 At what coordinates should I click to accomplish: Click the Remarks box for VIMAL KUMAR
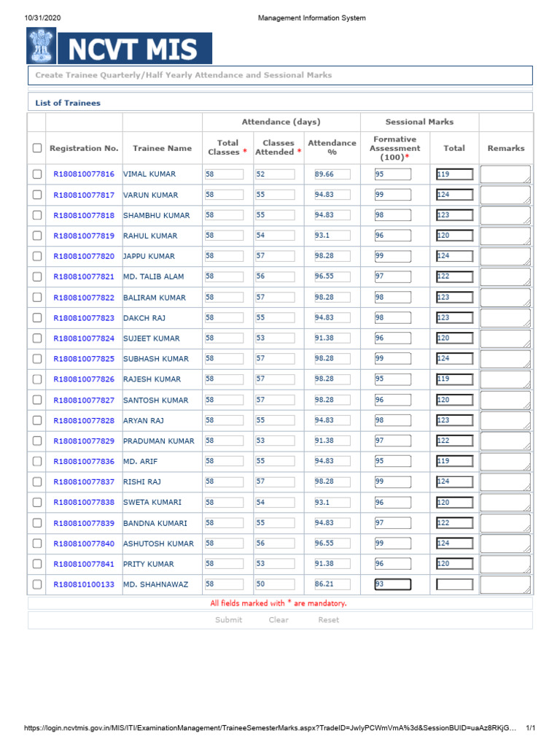pos(505,174)
